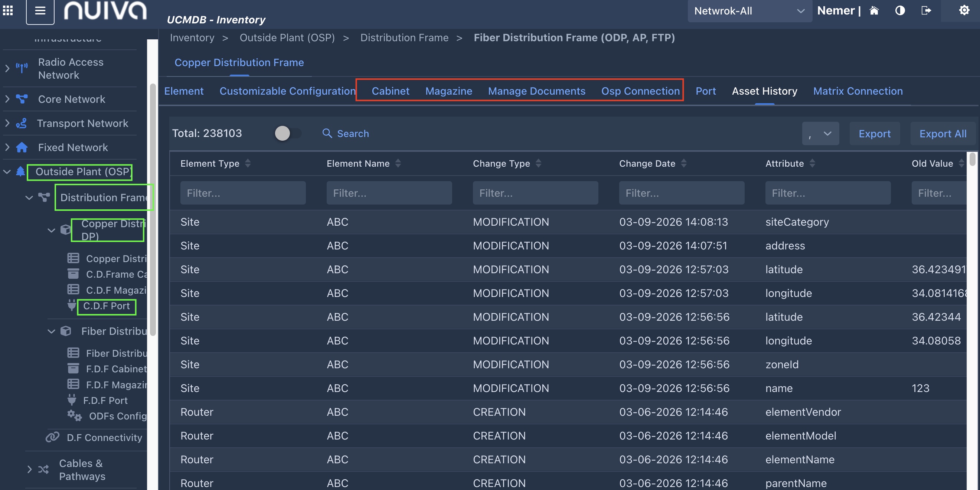Toggle dark/light contrast theme icon

[900, 11]
